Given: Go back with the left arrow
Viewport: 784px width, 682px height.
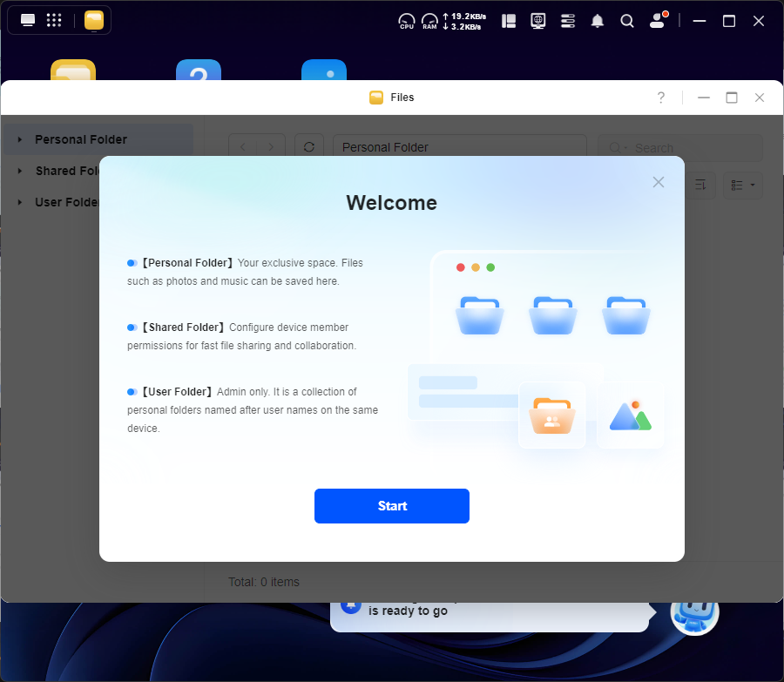Looking at the screenshot, I should [243, 147].
